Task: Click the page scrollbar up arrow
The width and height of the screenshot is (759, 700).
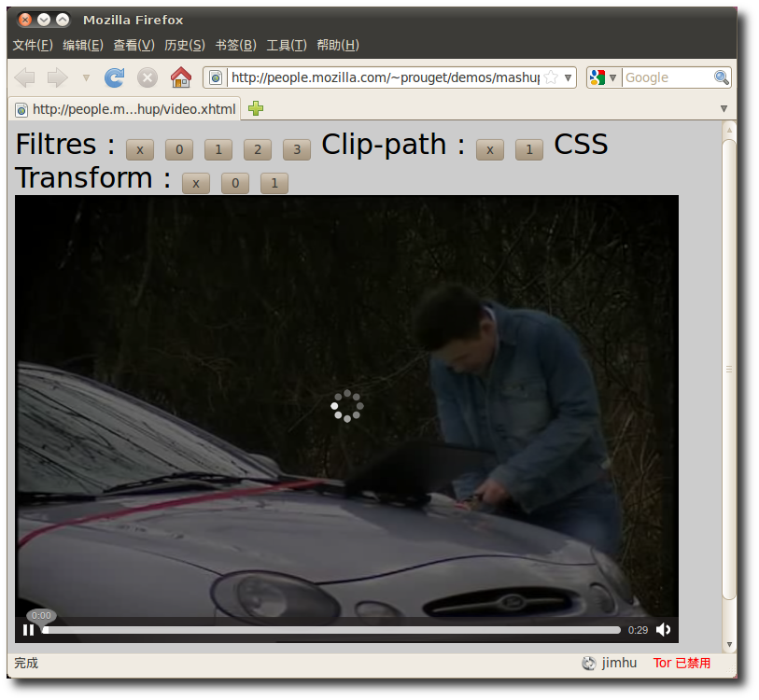Action: (x=729, y=131)
